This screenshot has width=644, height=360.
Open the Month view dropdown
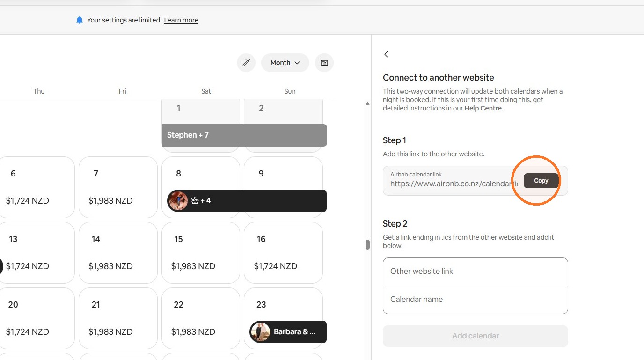[x=285, y=63]
